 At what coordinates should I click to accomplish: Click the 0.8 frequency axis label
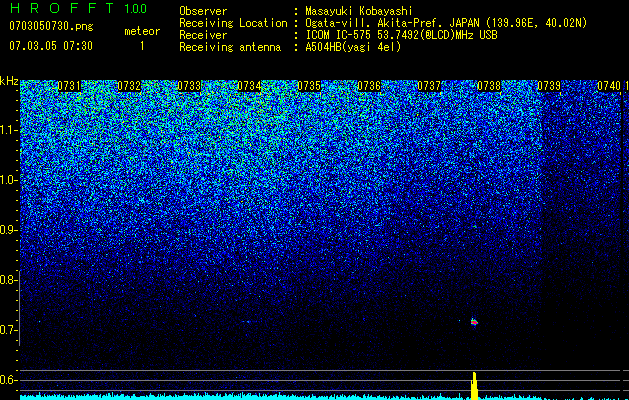click(x=7, y=280)
